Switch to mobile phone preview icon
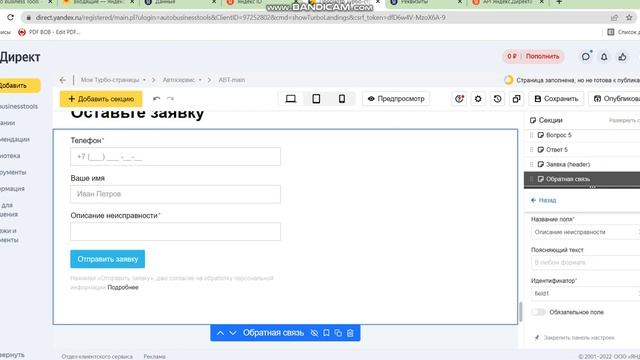The image size is (640, 360). pos(342,99)
